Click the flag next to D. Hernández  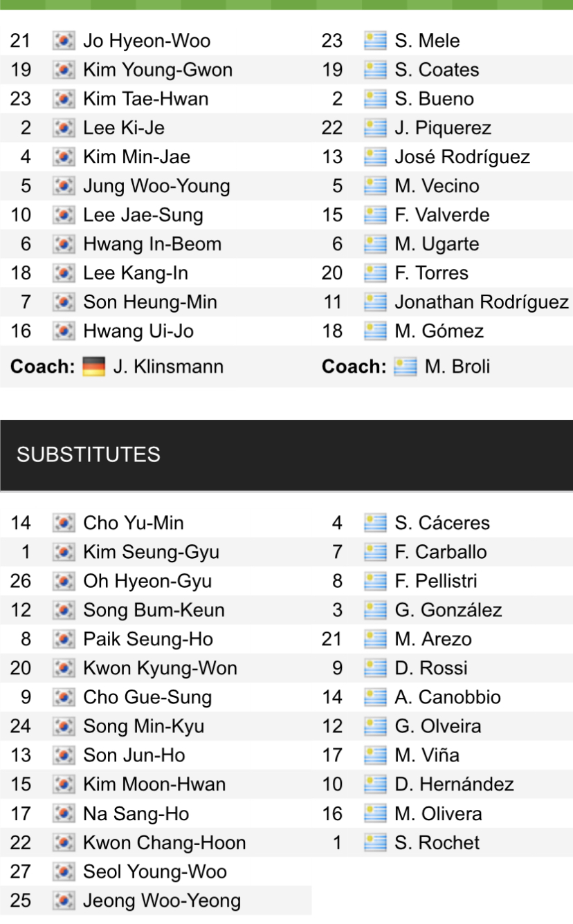click(375, 784)
